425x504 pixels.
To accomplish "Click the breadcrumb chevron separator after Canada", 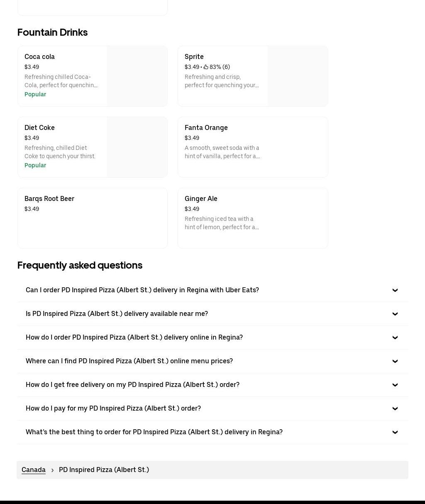I will pyautogui.click(x=52, y=470).
